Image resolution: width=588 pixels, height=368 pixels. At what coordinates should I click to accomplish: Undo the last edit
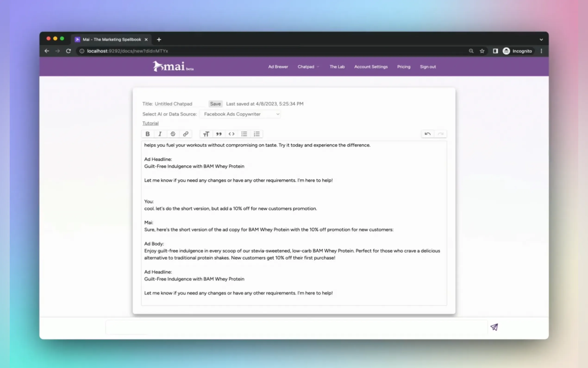click(428, 134)
